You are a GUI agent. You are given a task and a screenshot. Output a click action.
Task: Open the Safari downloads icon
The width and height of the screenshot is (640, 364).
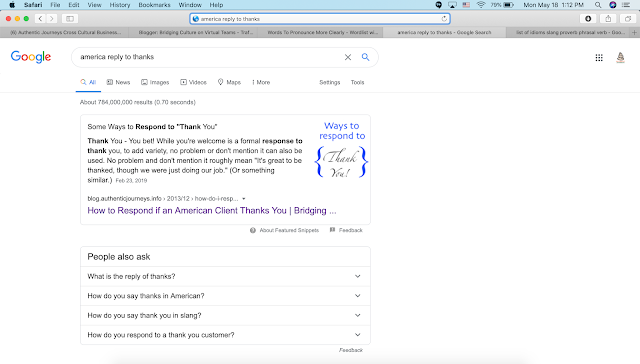[588, 19]
